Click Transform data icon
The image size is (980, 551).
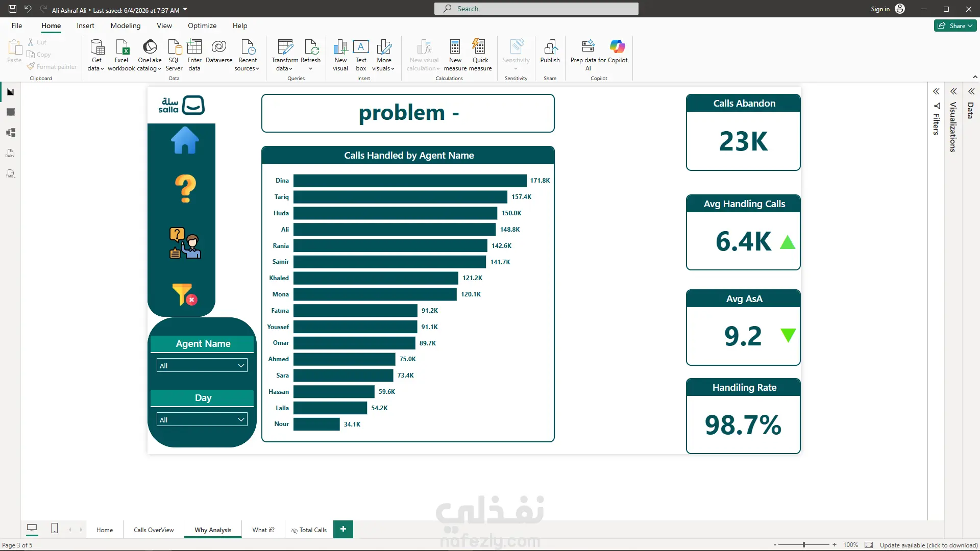point(285,55)
